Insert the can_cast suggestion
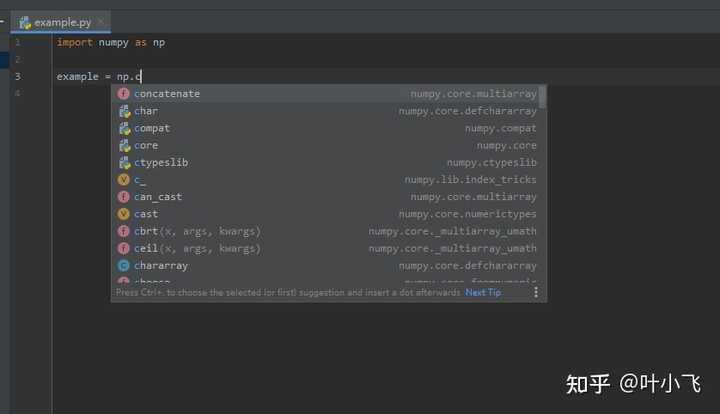The width and height of the screenshot is (720, 414). pyautogui.click(x=158, y=197)
